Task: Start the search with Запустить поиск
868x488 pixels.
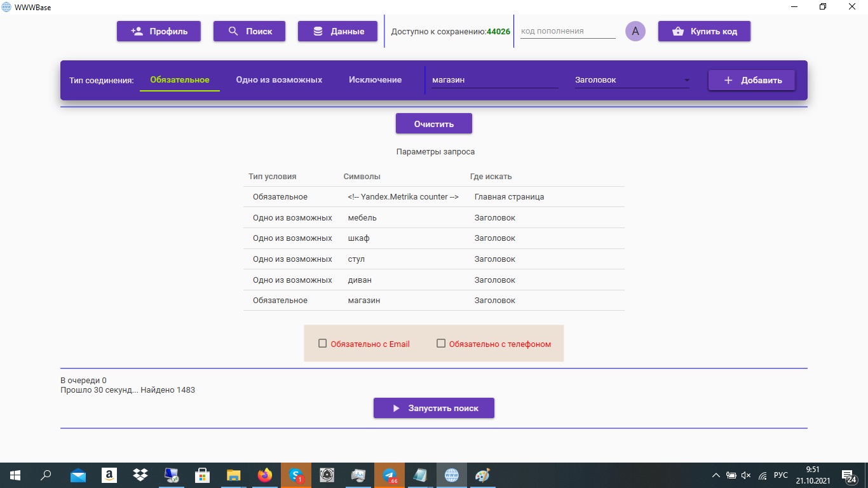Action: click(434, 408)
